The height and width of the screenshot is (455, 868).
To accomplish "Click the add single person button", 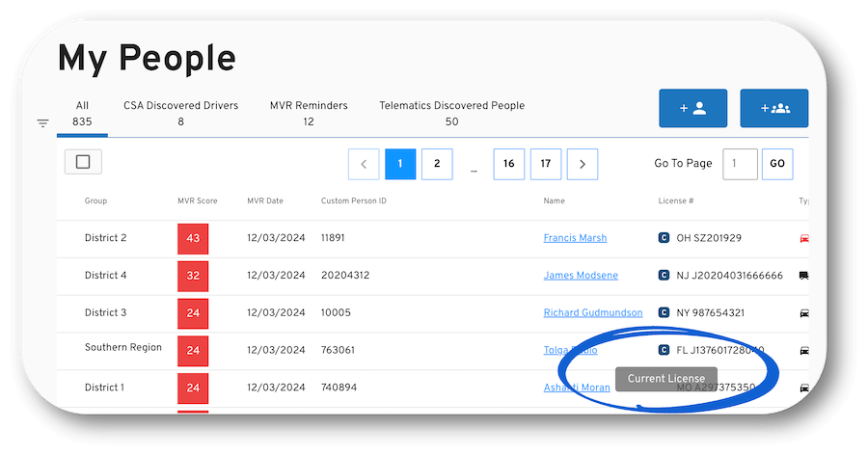I will tap(692, 108).
